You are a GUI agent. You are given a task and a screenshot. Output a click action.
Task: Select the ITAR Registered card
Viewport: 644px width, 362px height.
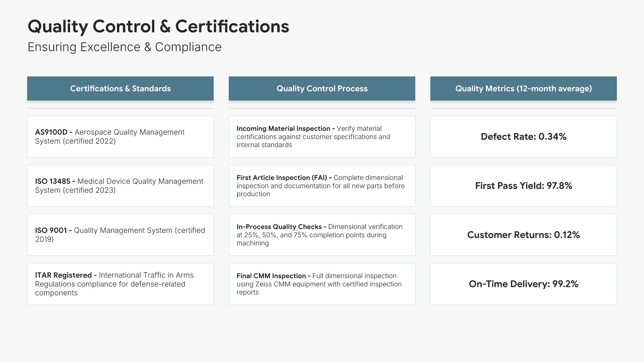tap(120, 284)
